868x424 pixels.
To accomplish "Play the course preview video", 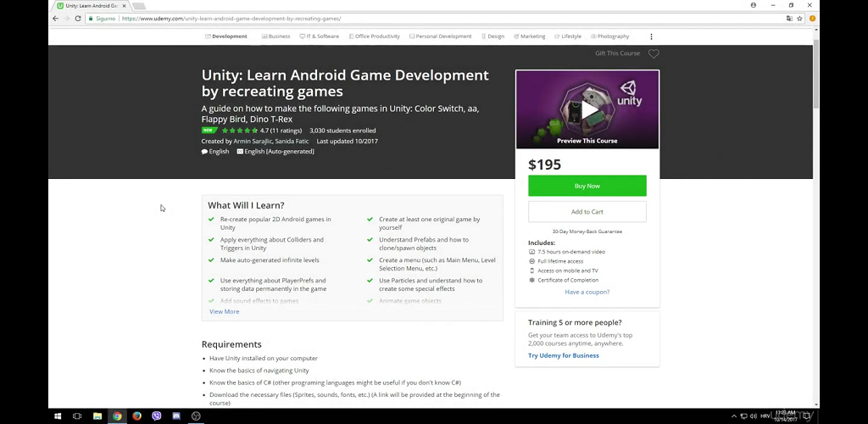I will point(587,110).
